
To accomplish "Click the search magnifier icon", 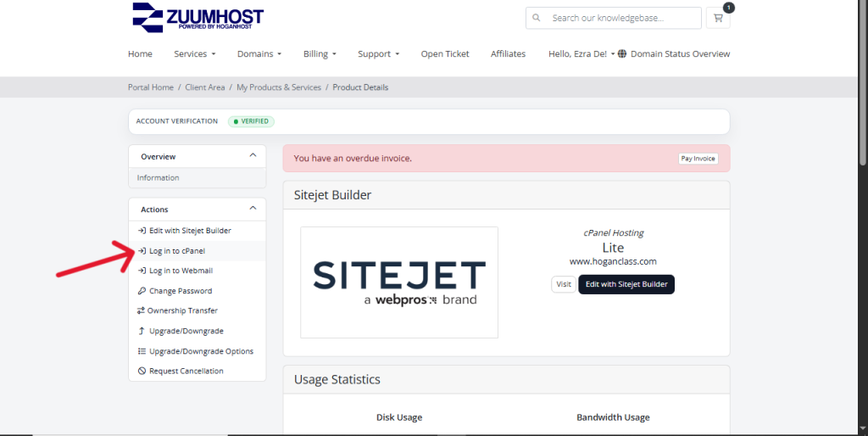I will [x=536, y=18].
